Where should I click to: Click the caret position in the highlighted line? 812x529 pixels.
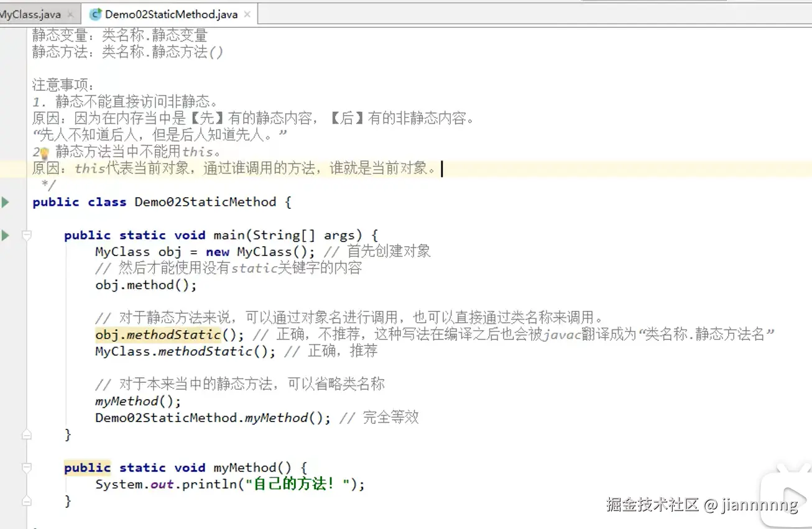442,168
